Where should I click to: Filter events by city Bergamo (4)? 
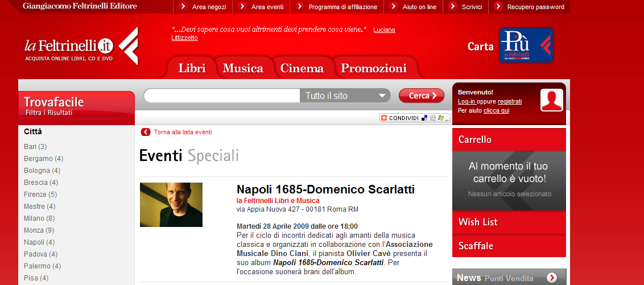[44, 159]
